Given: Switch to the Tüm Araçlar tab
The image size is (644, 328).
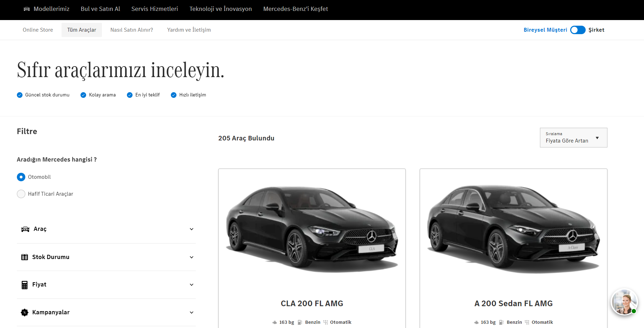Looking at the screenshot, I should [82, 30].
